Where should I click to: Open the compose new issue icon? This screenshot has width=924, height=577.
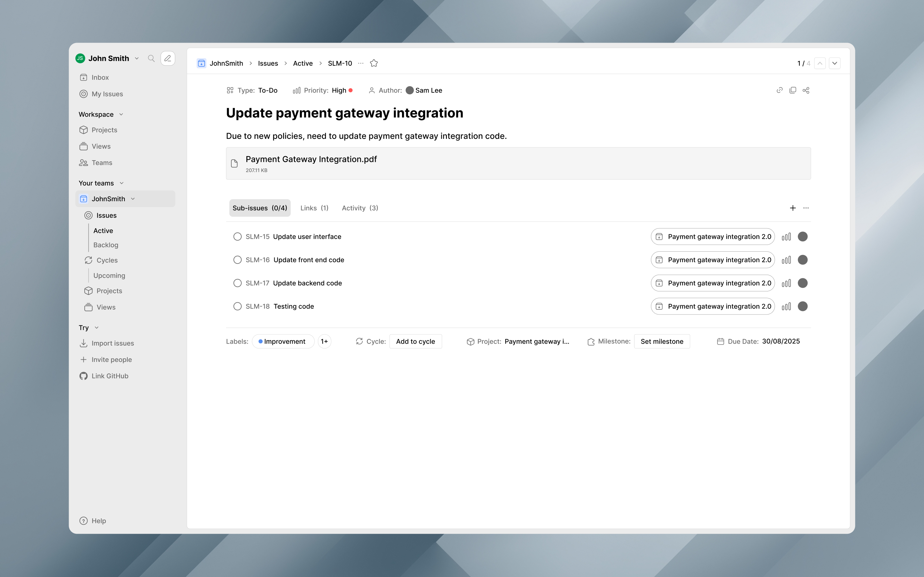[167, 58]
